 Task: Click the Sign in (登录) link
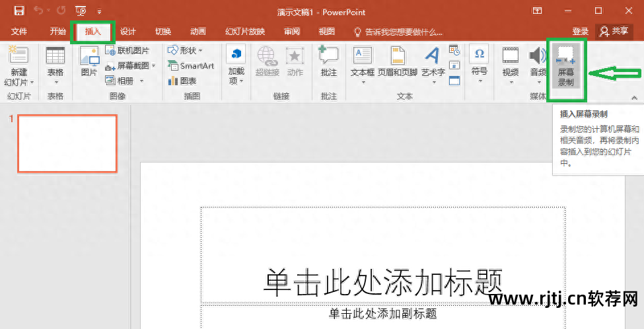(580, 32)
